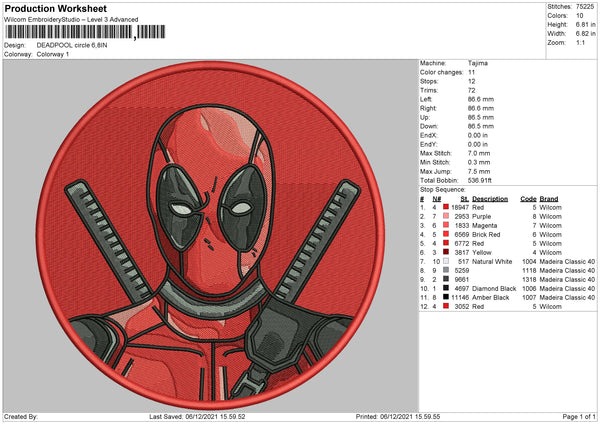Click the dark red swatch labeled Yellow
The image size is (600, 424).
446,252
